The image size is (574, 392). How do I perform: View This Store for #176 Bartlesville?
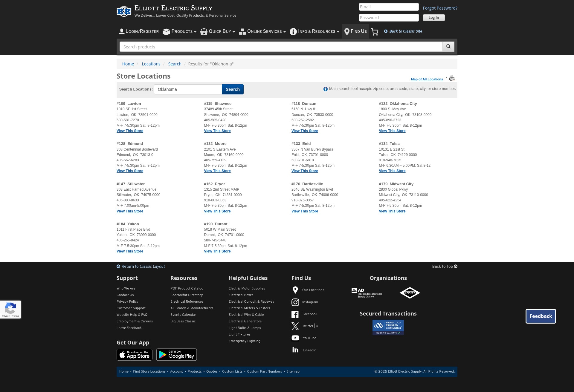tap(305, 211)
